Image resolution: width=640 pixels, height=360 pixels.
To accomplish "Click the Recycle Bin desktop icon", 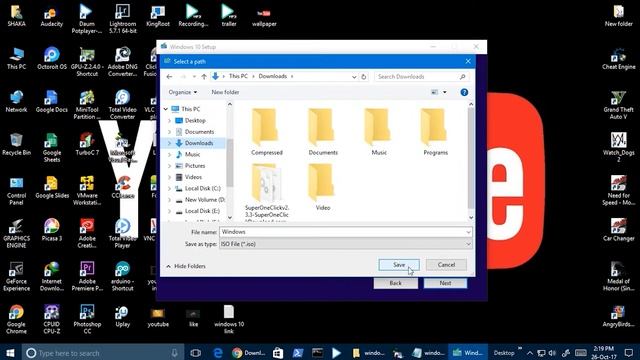I will pos(16,144).
